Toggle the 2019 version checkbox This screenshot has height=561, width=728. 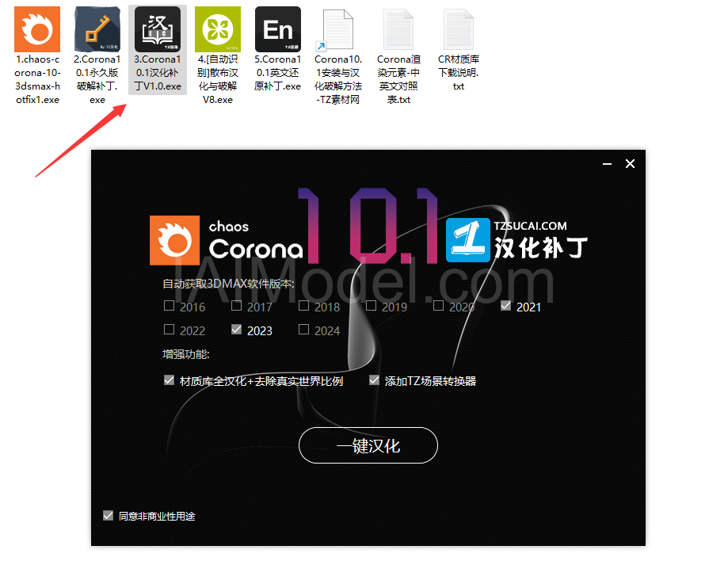click(x=371, y=306)
